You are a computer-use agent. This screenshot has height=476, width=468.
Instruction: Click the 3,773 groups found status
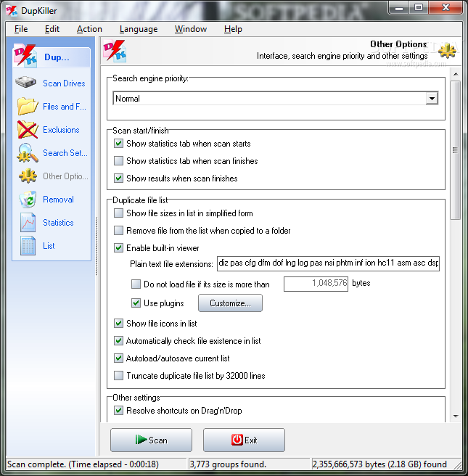click(228, 464)
